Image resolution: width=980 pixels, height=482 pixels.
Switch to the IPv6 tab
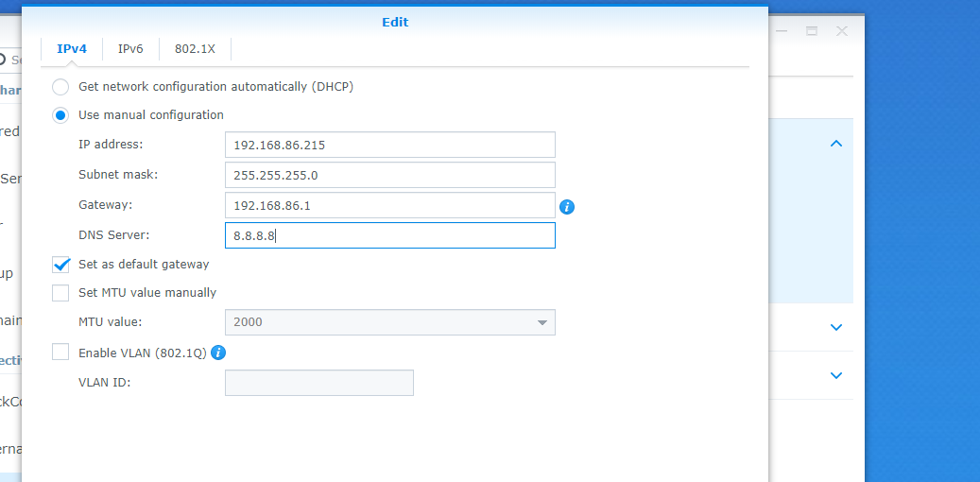pos(130,48)
